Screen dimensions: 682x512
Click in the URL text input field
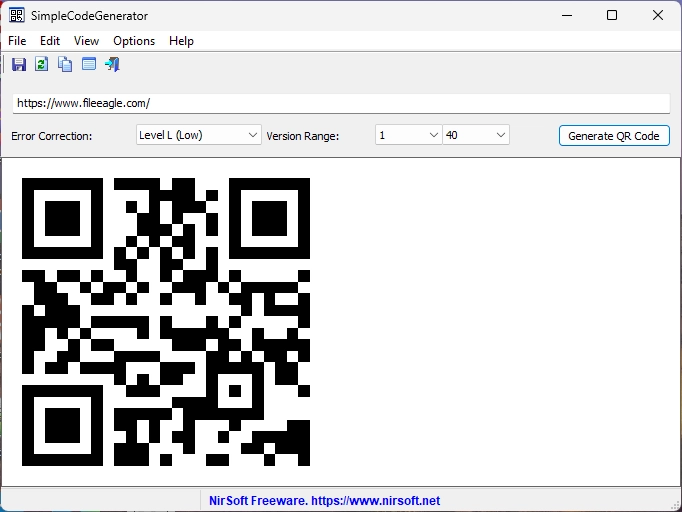pyautogui.click(x=341, y=104)
